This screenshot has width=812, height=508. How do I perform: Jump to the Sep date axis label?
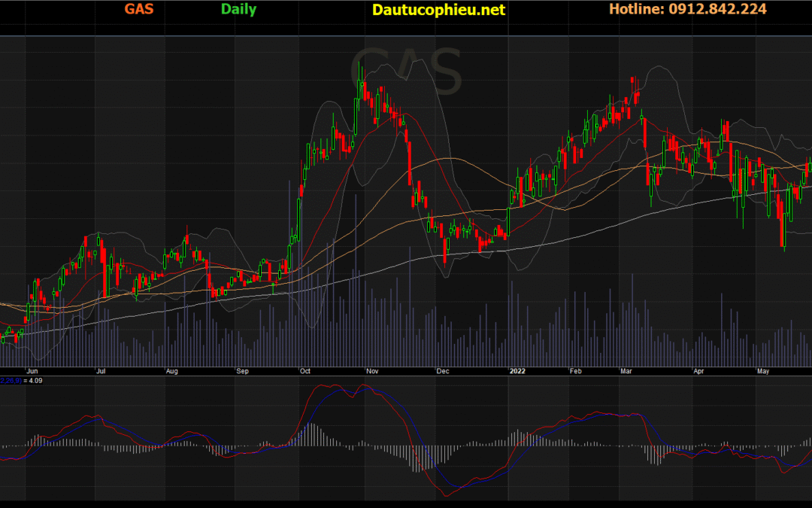[242, 371]
